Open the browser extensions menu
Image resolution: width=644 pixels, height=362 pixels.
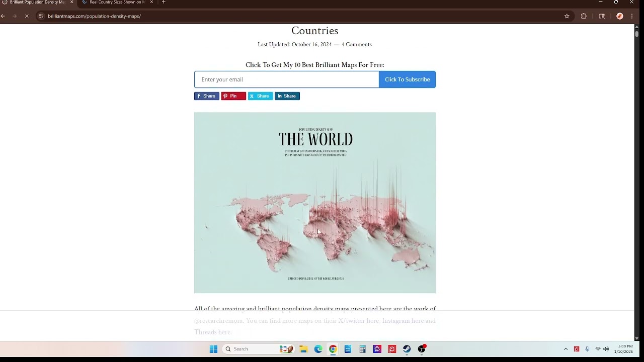click(584, 16)
